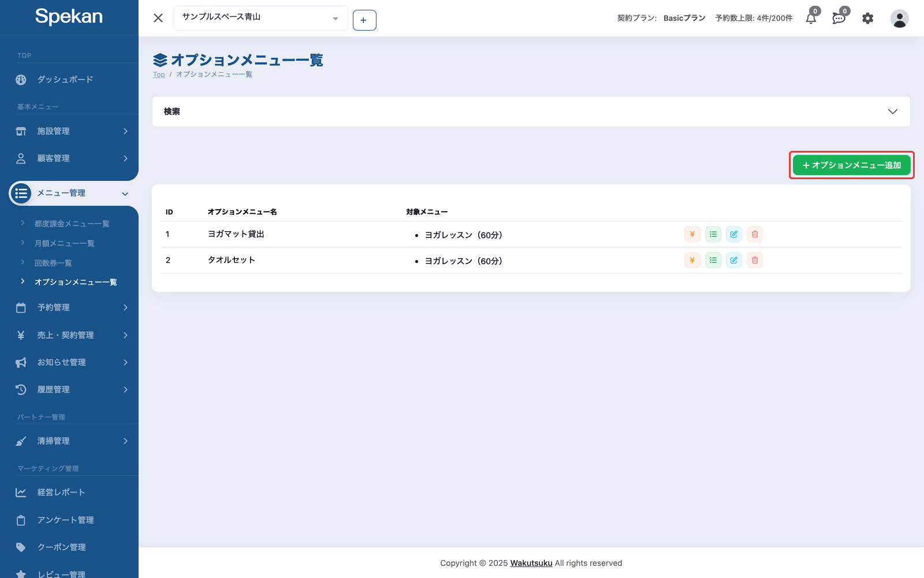Delete the タオルセット option menu
The width and height of the screenshot is (924, 578).
(x=754, y=260)
